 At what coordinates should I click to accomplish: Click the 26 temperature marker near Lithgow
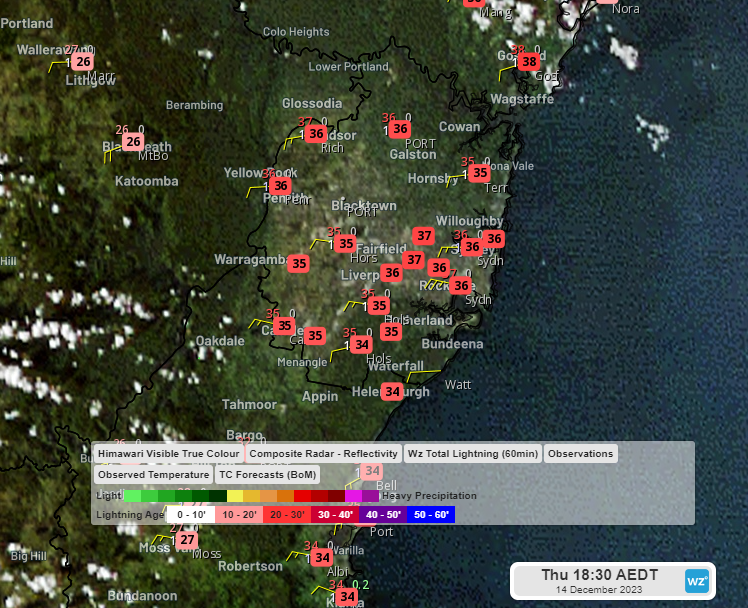(x=83, y=61)
